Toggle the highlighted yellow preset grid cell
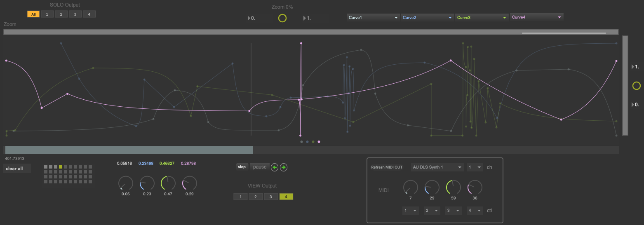This screenshot has width=644, height=225. click(61, 167)
